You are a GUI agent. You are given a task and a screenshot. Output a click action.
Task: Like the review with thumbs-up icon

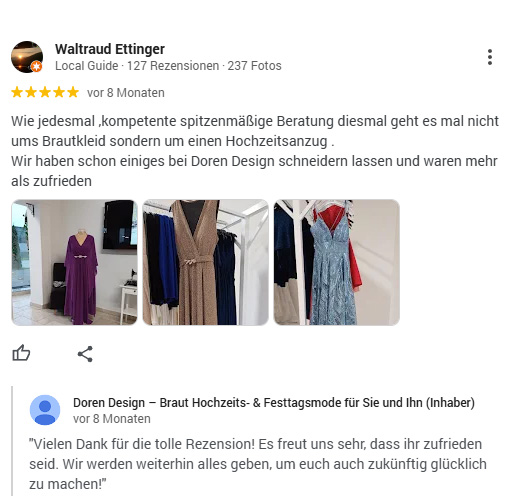pyautogui.click(x=21, y=353)
